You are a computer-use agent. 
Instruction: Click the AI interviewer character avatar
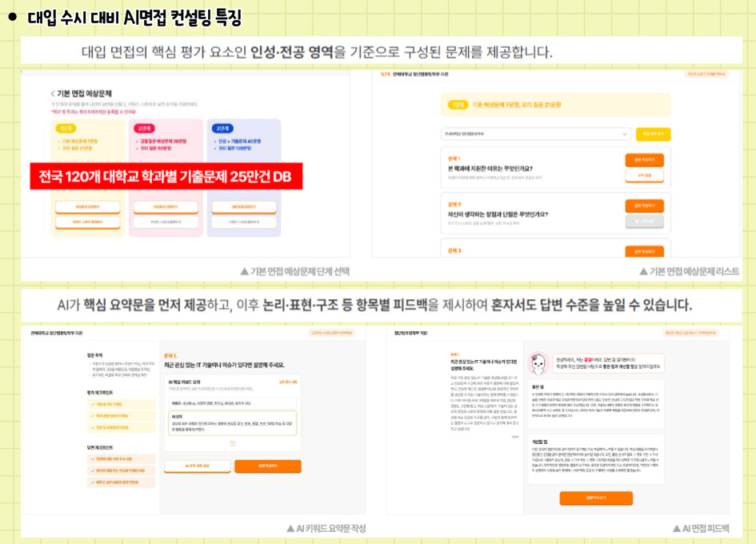(x=538, y=364)
